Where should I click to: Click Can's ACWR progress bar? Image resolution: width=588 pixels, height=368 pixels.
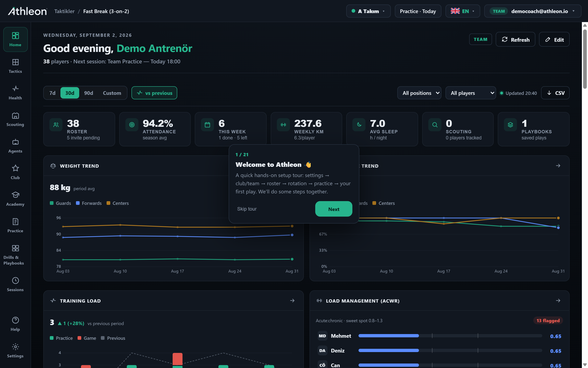pos(450,365)
